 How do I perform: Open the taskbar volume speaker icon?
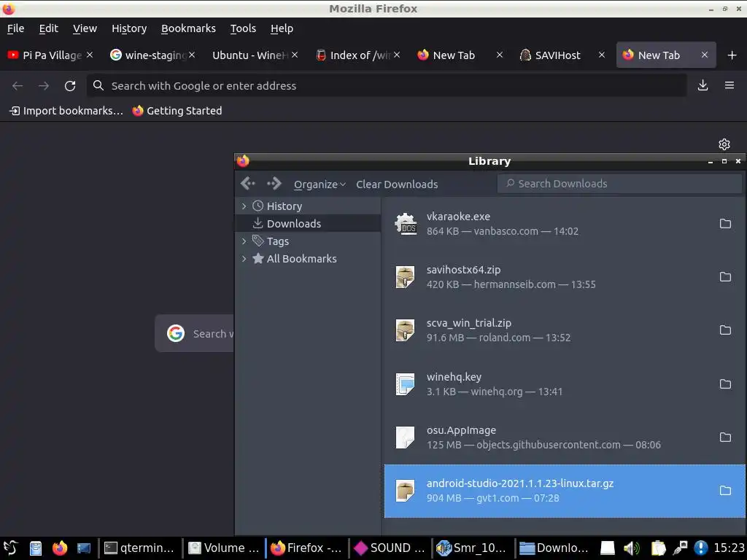[x=632, y=548]
